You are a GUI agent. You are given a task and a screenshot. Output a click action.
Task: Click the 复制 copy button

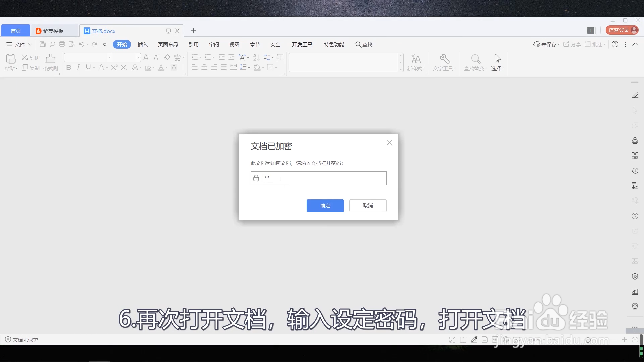click(31, 68)
